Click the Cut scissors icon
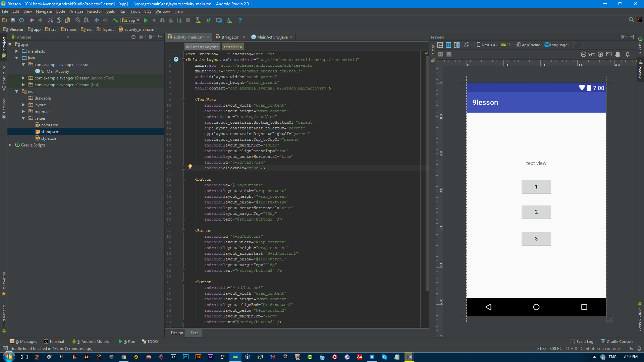Image resolution: width=644 pixels, height=362 pixels. click(51, 20)
